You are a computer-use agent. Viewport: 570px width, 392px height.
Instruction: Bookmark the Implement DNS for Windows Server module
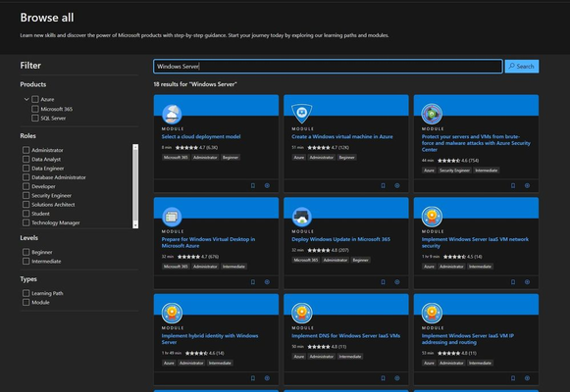tap(383, 378)
